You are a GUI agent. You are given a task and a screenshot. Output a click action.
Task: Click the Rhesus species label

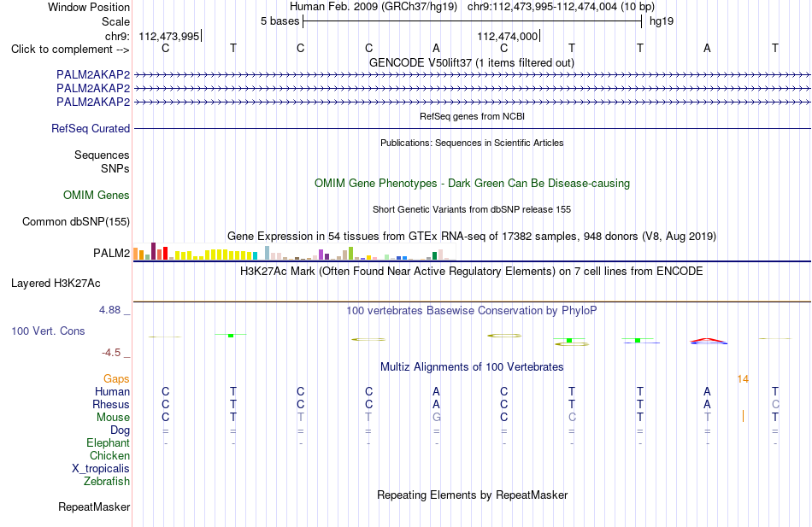tap(111, 404)
